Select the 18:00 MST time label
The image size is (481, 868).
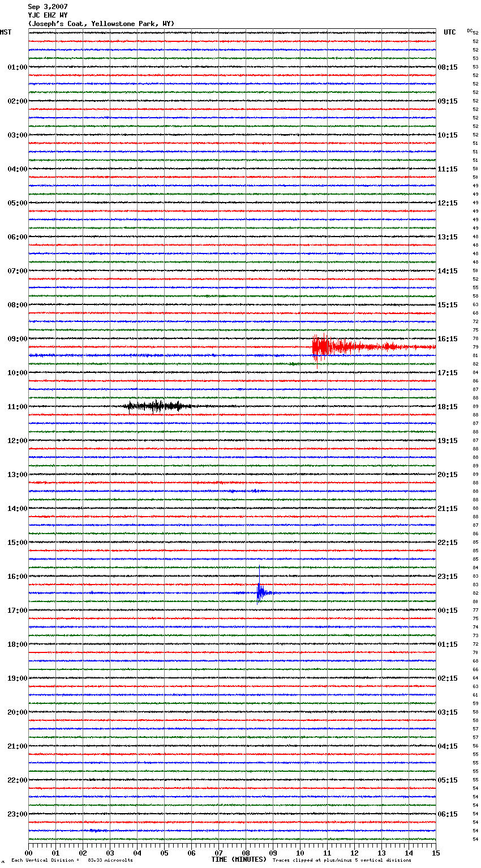18,644
